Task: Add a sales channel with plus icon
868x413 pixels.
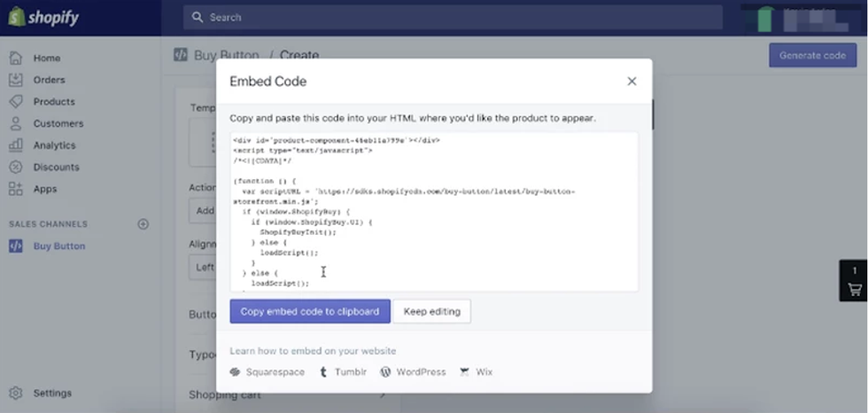Action: [143, 224]
